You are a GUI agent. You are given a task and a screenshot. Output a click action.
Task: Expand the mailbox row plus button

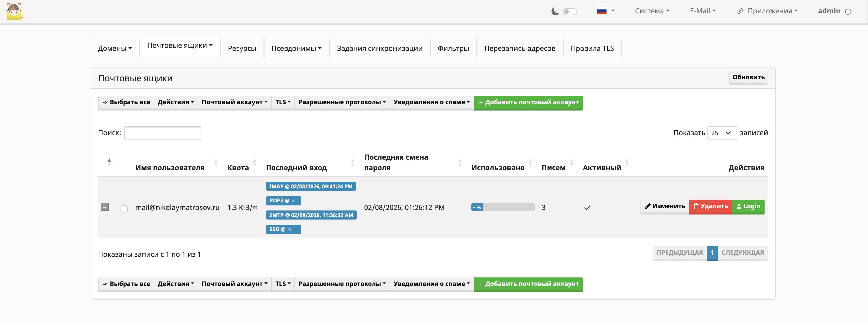point(105,207)
